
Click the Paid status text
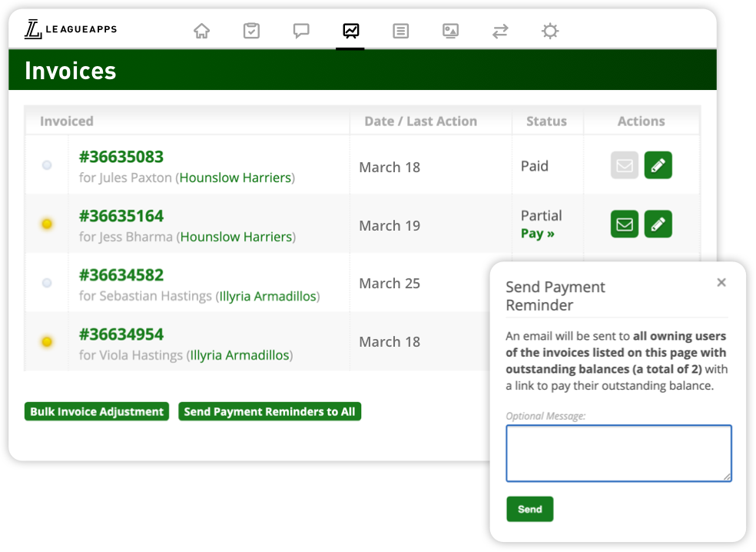click(534, 166)
